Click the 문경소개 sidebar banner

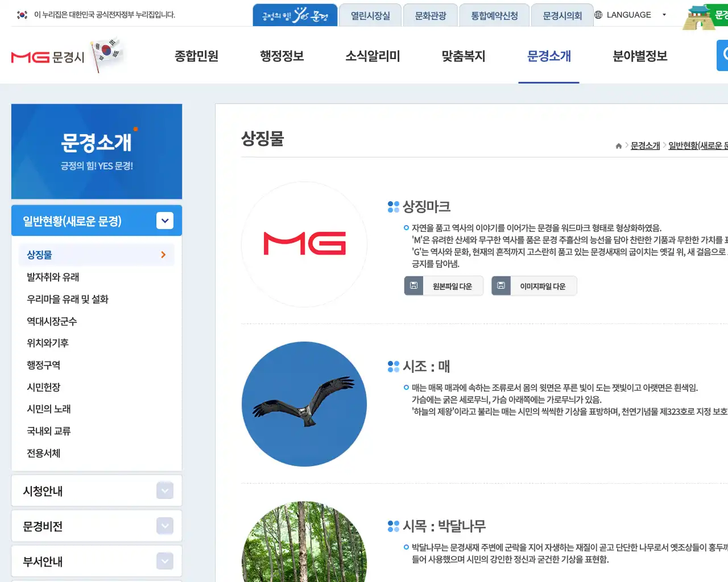pyautogui.click(x=97, y=151)
